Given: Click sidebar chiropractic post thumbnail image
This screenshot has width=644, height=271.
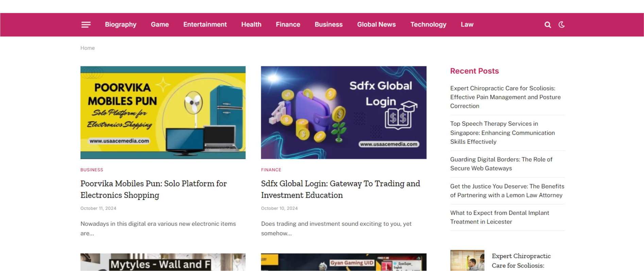Looking at the screenshot, I should [467, 260].
